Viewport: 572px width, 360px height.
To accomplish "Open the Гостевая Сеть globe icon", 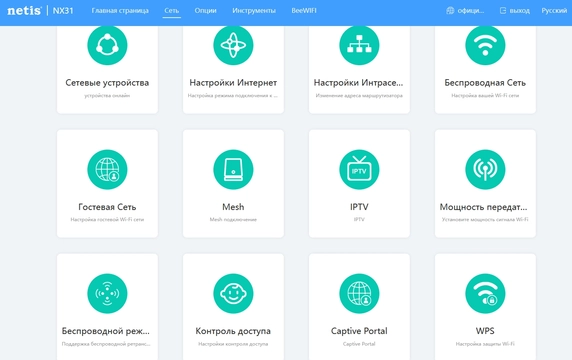I will (107, 170).
